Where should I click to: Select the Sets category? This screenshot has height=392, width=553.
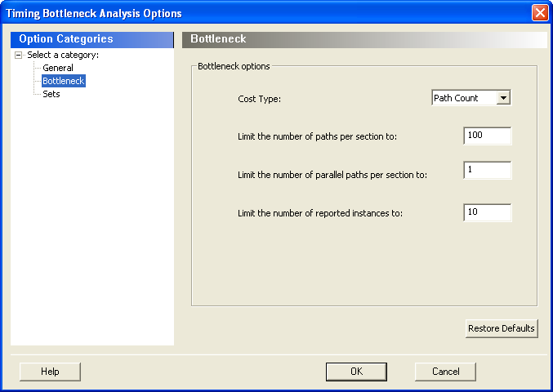51,94
